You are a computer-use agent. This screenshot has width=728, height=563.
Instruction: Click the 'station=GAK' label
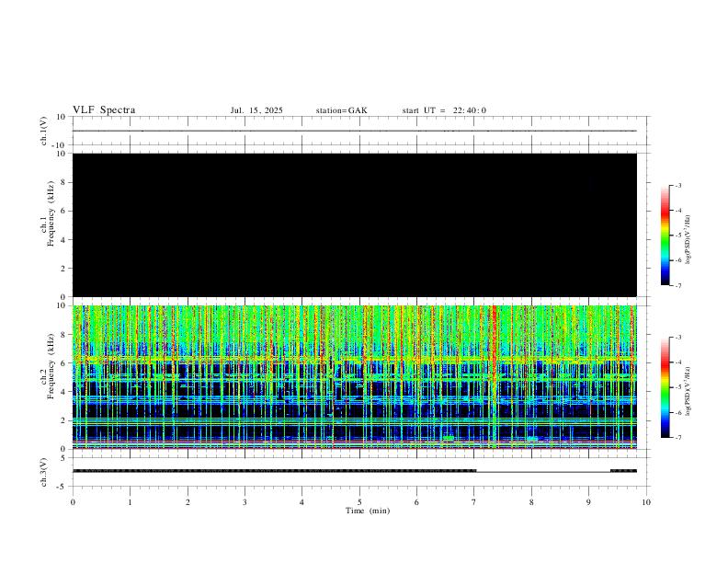(341, 110)
